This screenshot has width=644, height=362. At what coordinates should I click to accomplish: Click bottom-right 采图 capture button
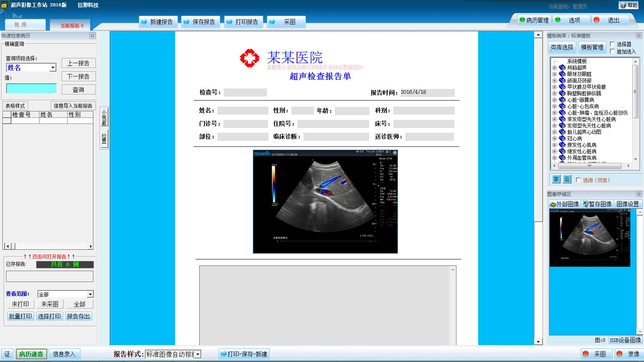click(x=597, y=354)
